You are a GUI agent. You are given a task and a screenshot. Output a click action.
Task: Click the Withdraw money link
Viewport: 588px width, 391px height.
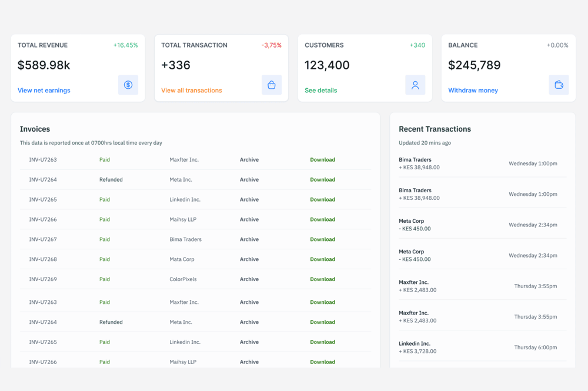[x=473, y=91]
